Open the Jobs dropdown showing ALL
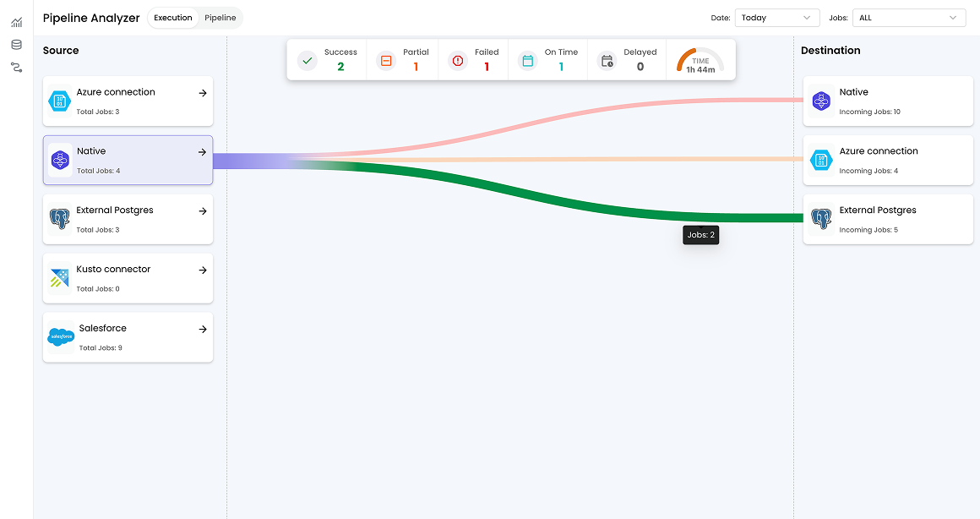 click(x=909, y=18)
